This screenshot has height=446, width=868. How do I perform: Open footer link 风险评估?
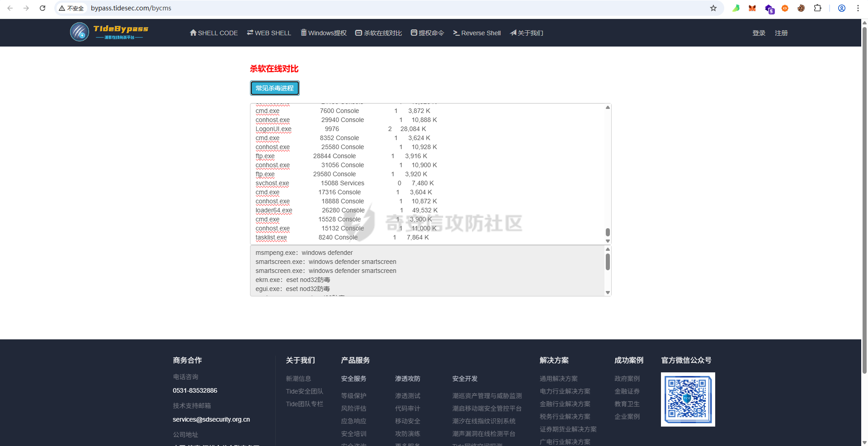point(354,408)
